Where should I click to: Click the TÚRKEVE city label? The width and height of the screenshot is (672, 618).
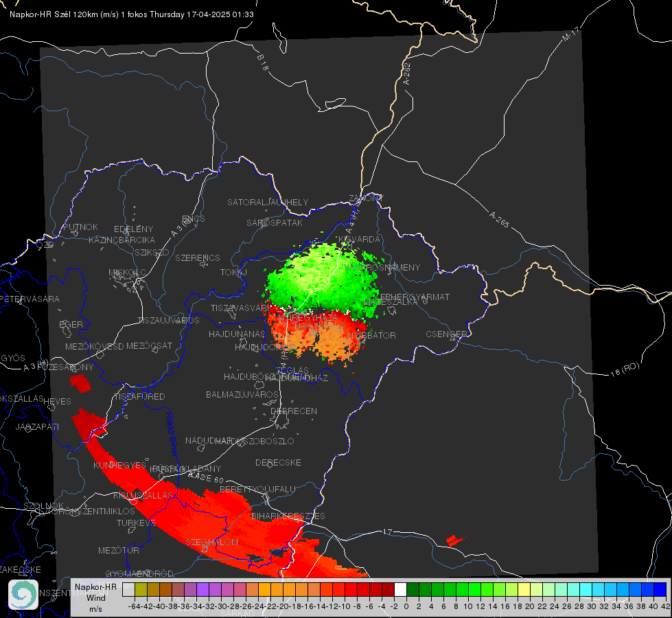click(136, 523)
